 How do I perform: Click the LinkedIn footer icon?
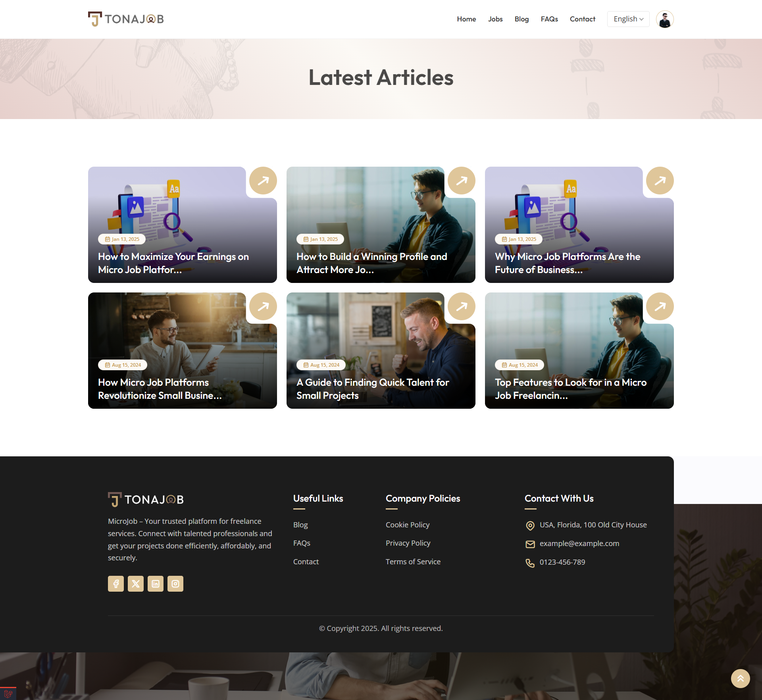pos(156,584)
